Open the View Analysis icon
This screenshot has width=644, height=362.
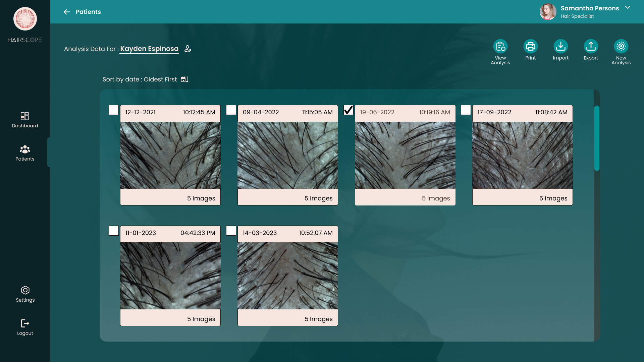coord(500,47)
